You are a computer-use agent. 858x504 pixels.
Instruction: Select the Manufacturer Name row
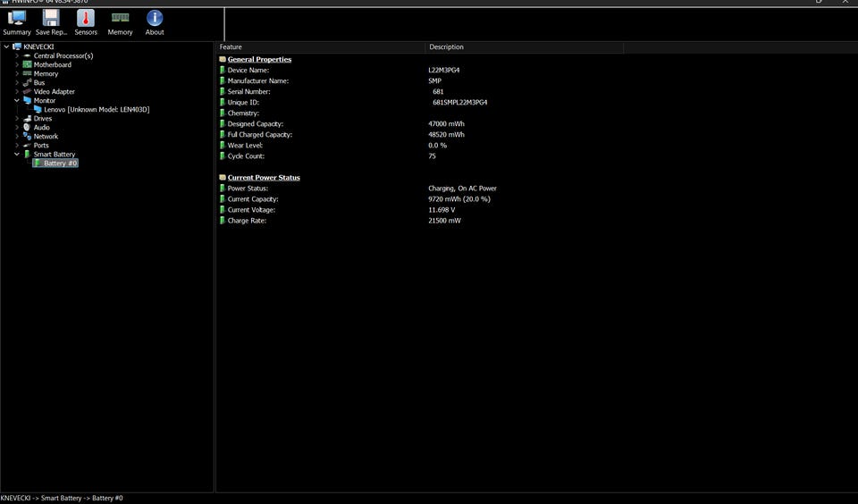tap(258, 81)
